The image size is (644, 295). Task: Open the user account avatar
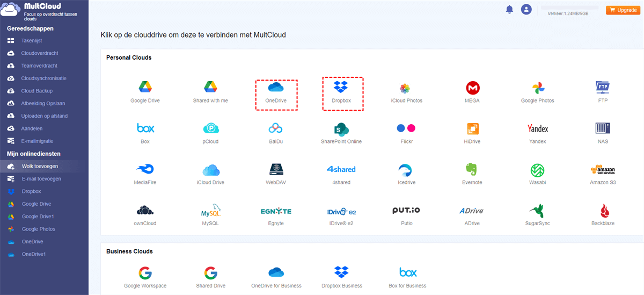pos(526,9)
